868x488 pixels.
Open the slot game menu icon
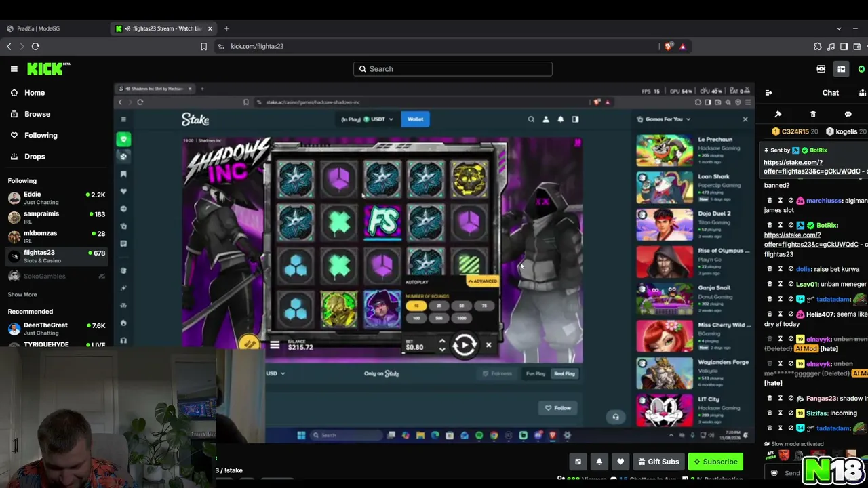(275, 346)
